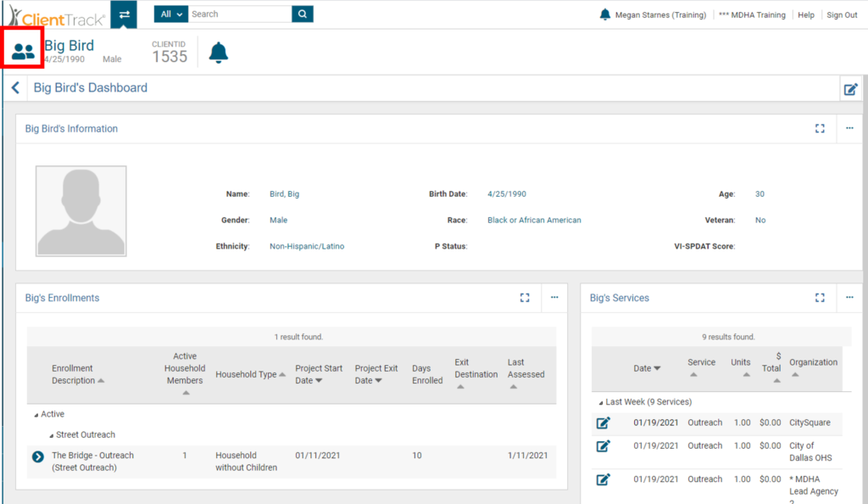Sort services by $ Total column
868x504 pixels.
(771, 367)
